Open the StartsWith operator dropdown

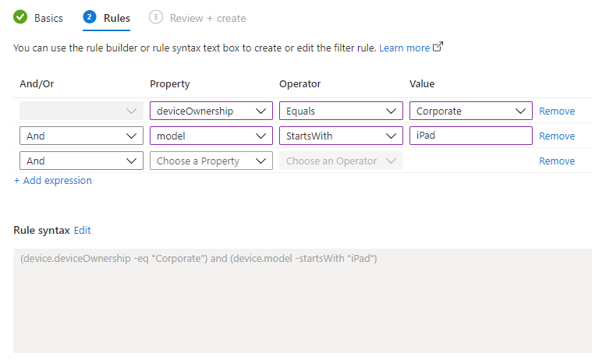341,136
